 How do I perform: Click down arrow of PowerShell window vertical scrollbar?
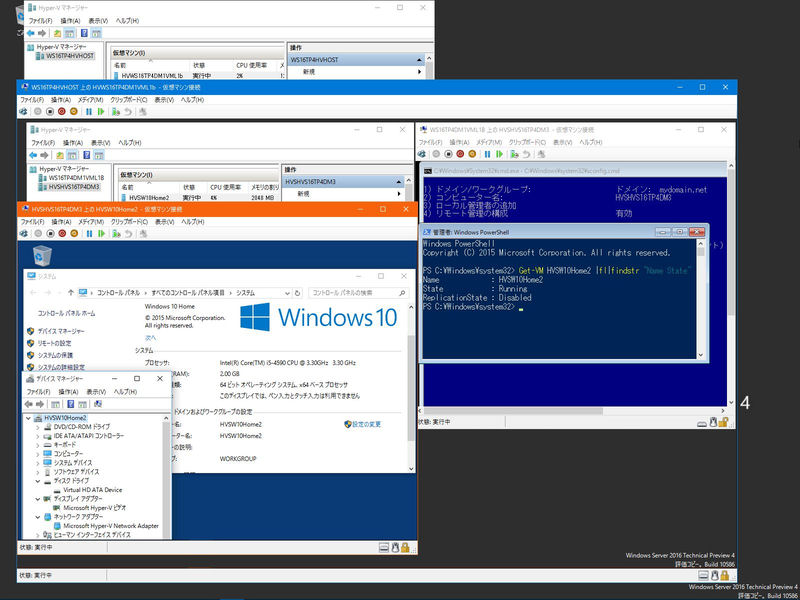[x=700, y=355]
